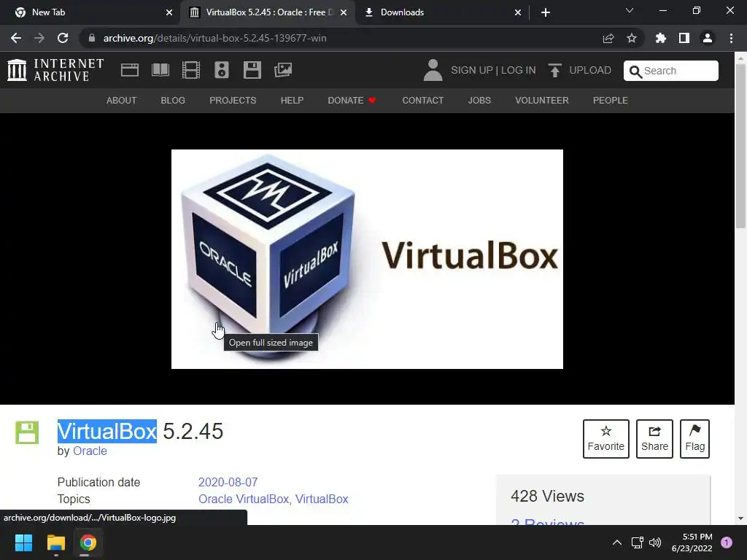Click the SIGN UP link

472,70
